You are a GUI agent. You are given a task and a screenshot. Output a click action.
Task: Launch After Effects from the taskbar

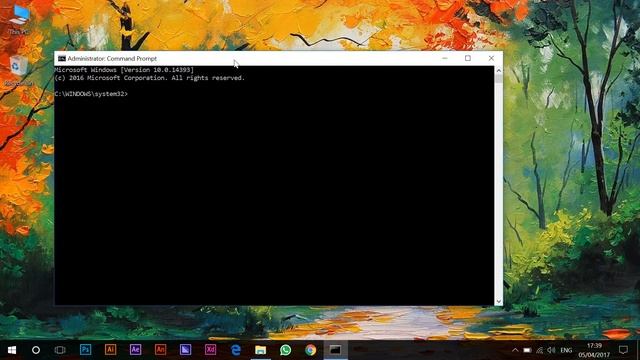coord(136,350)
